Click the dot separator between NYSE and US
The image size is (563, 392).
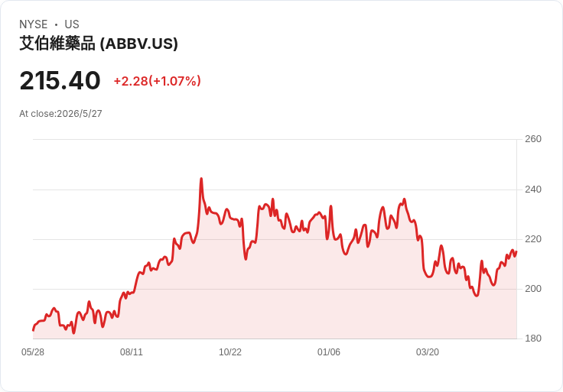[57, 24]
